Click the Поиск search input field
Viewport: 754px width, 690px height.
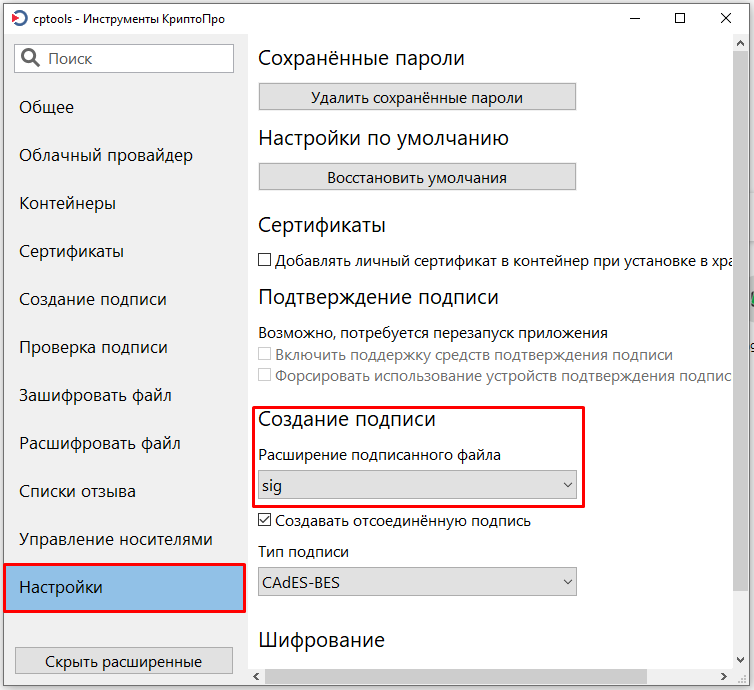135,59
